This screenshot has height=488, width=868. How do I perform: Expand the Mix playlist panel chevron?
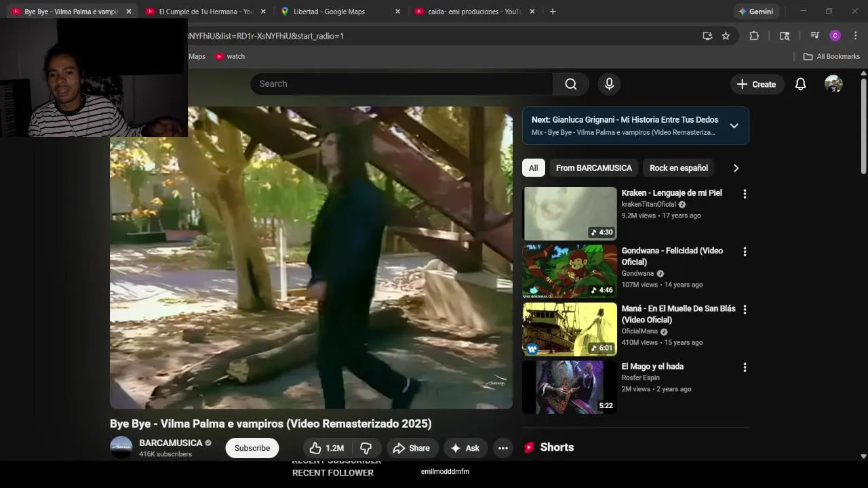(x=734, y=125)
